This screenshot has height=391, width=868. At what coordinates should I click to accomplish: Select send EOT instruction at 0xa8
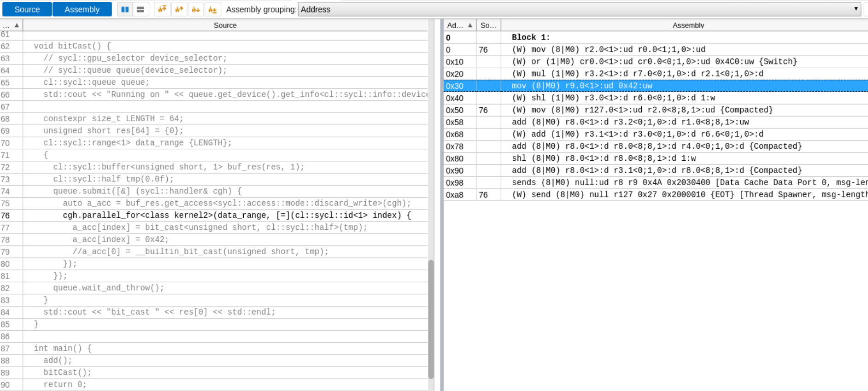pyautogui.click(x=656, y=195)
